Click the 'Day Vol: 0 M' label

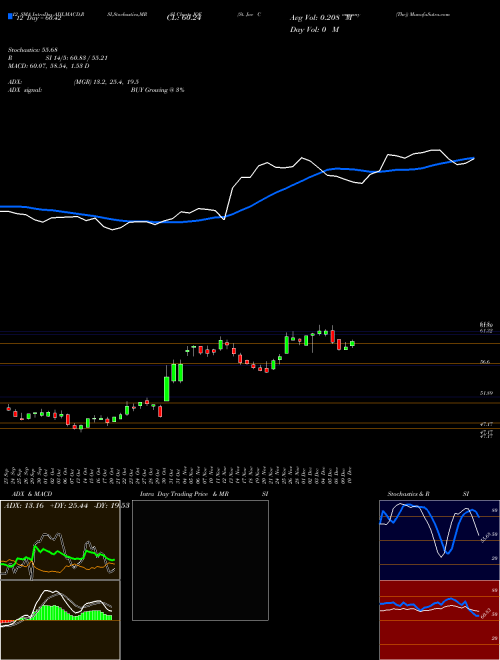[x=314, y=30]
